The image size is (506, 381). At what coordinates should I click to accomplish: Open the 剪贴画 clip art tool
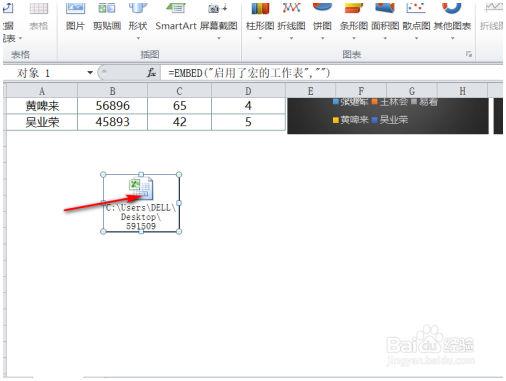[x=107, y=17]
